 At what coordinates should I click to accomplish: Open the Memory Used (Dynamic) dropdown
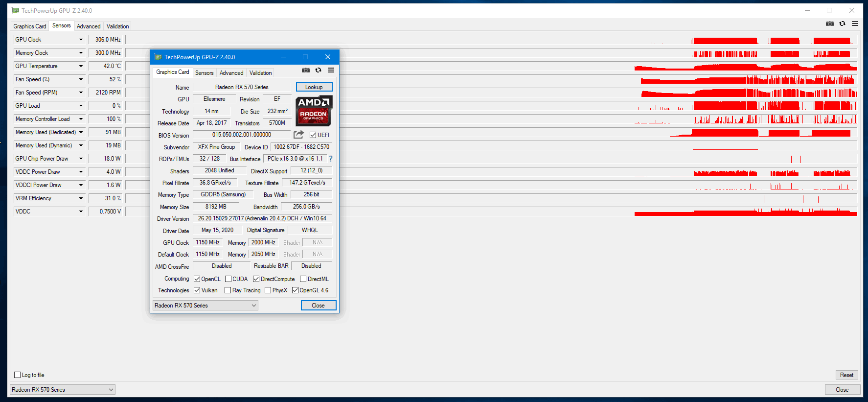pyautogui.click(x=81, y=145)
